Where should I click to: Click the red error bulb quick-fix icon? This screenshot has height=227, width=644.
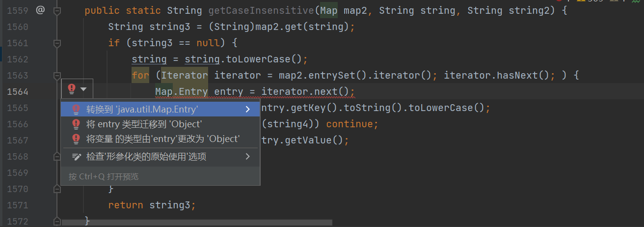pos(72,89)
